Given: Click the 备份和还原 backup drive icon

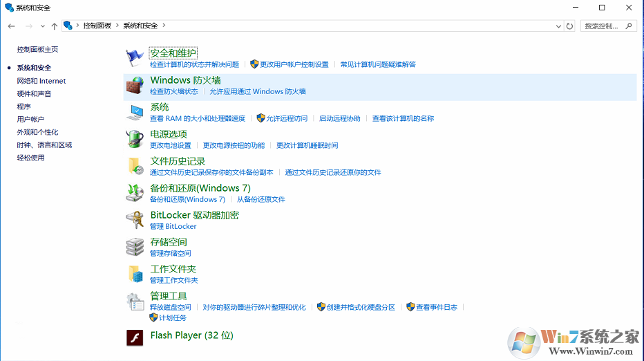Looking at the screenshot, I should point(134,193).
